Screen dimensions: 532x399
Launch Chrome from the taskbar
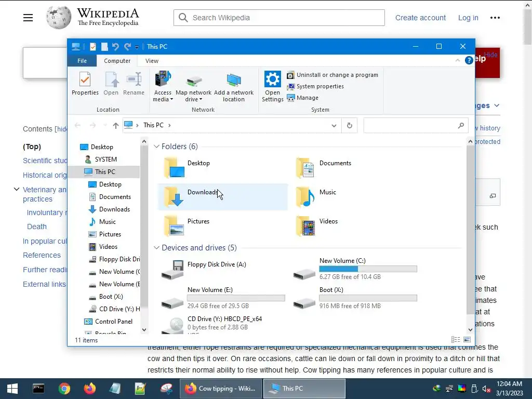[x=64, y=389]
